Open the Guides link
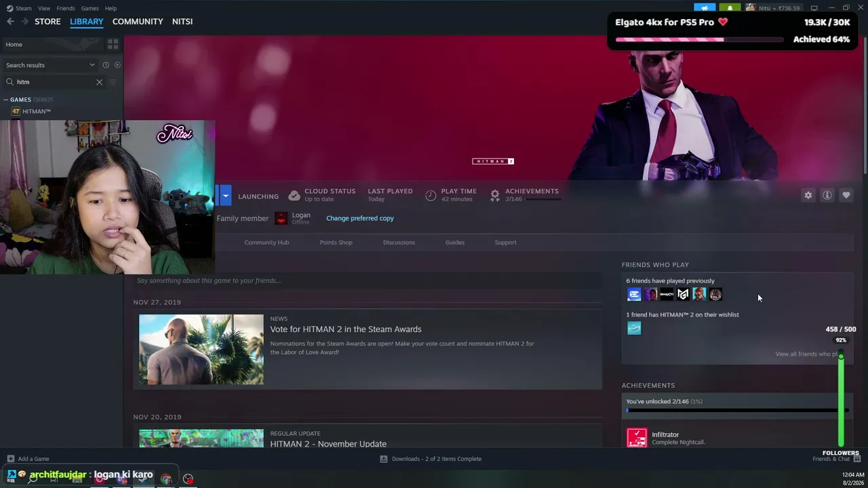The width and height of the screenshot is (868, 488). [x=455, y=243]
